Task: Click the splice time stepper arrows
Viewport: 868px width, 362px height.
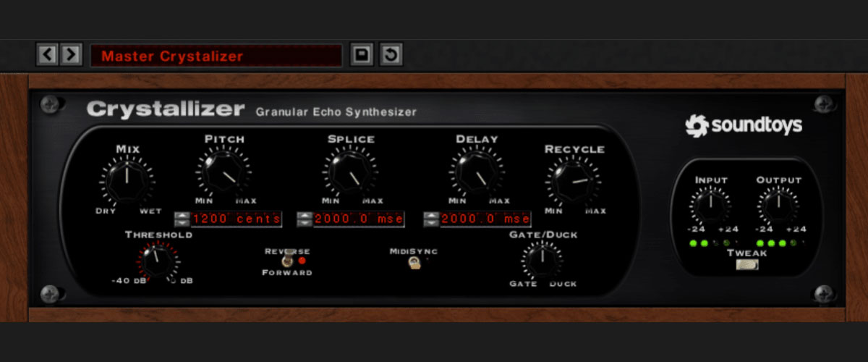Action: tap(305, 219)
